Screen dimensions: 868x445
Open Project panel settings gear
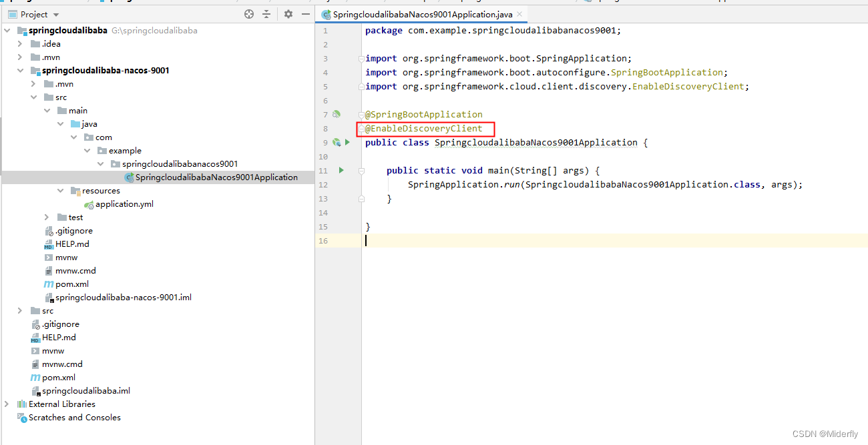288,14
